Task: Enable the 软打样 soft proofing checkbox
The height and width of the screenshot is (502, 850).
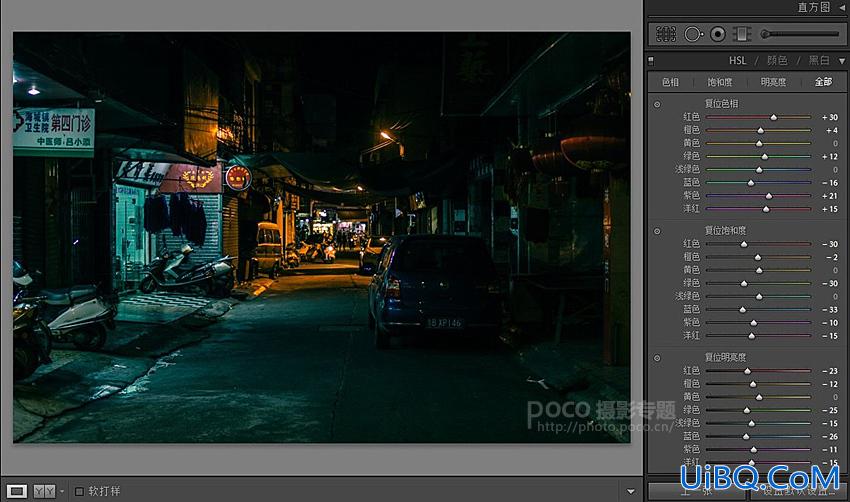Action: point(79,491)
